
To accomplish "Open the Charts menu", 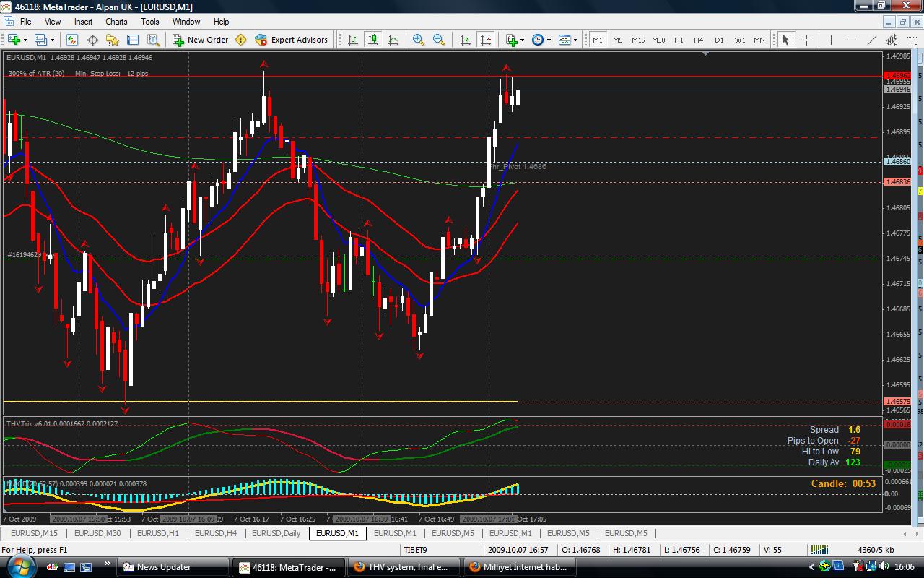I will point(116,22).
